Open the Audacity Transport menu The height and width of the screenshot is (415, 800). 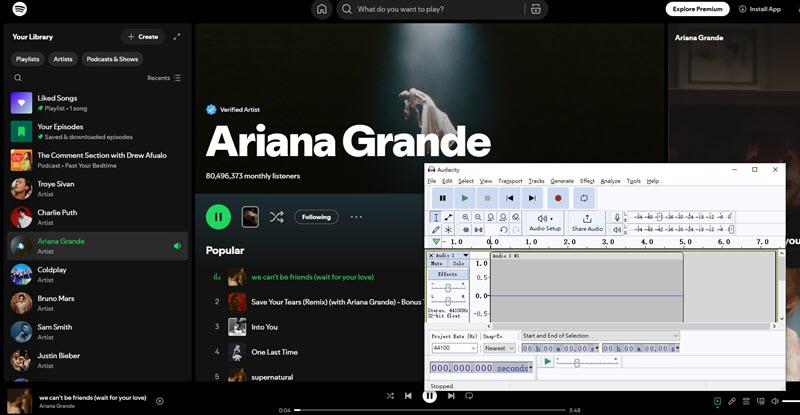point(510,181)
